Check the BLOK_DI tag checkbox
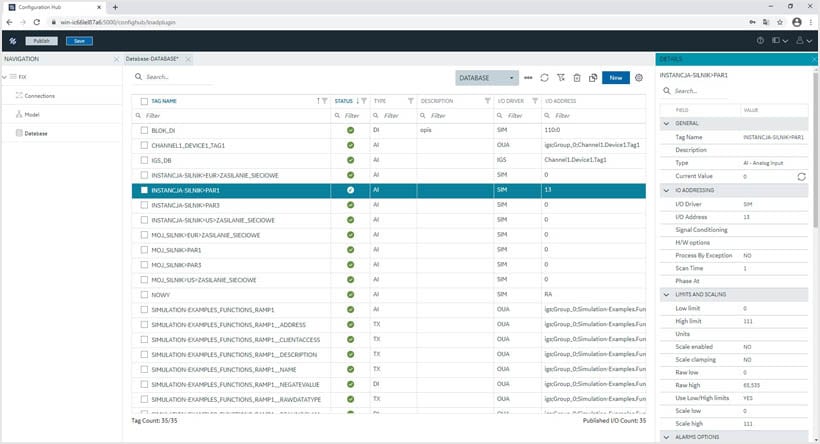Viewport: 820px width, 444px height. coord(144,131)
